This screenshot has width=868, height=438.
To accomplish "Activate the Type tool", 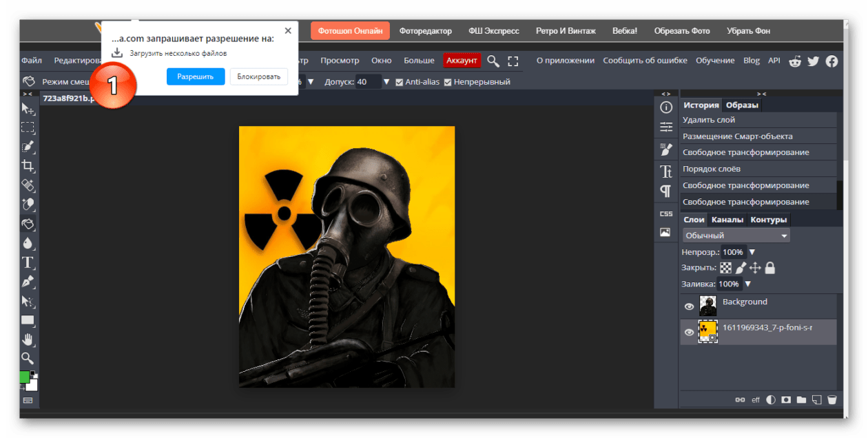I will pos(28,262).
